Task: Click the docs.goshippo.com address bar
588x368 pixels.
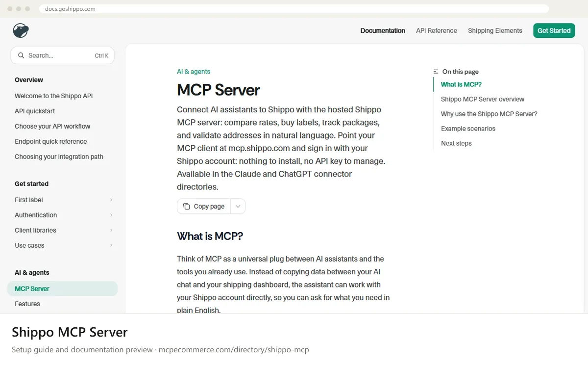Action: point(293,9)
